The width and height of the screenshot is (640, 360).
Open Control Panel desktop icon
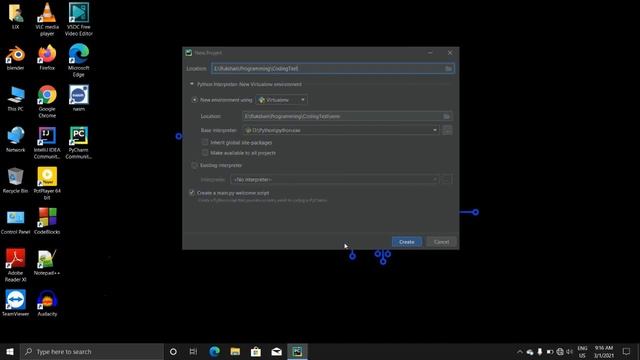pyautogui.click(x=16, y=221)
